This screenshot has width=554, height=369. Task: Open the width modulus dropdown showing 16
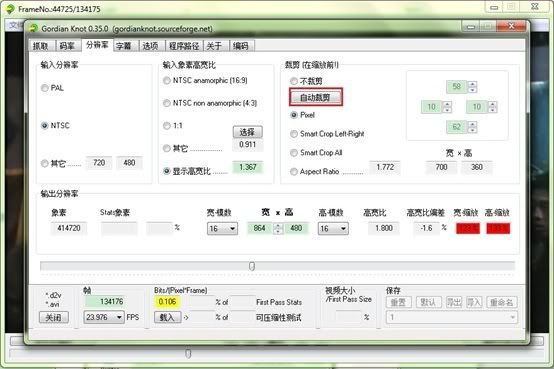[x=222, y=229]
